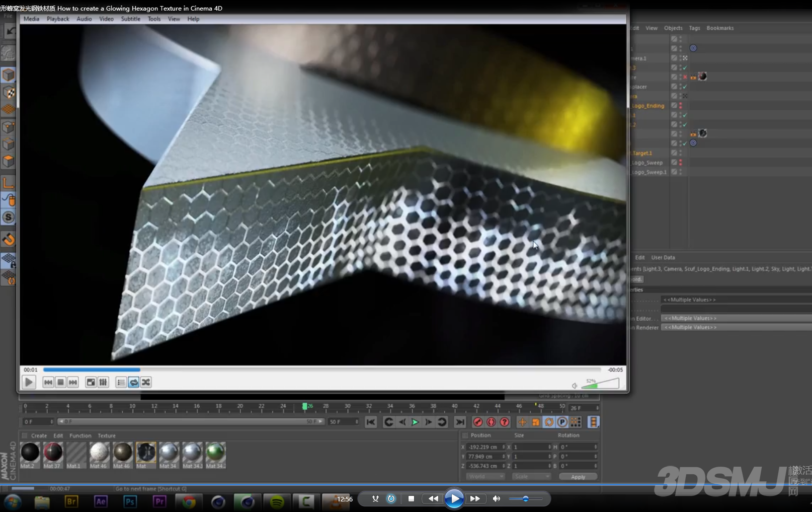Open Texture menu in Material Manager
The width and height of the screenshot is (812, 512).
click(106, 436)
